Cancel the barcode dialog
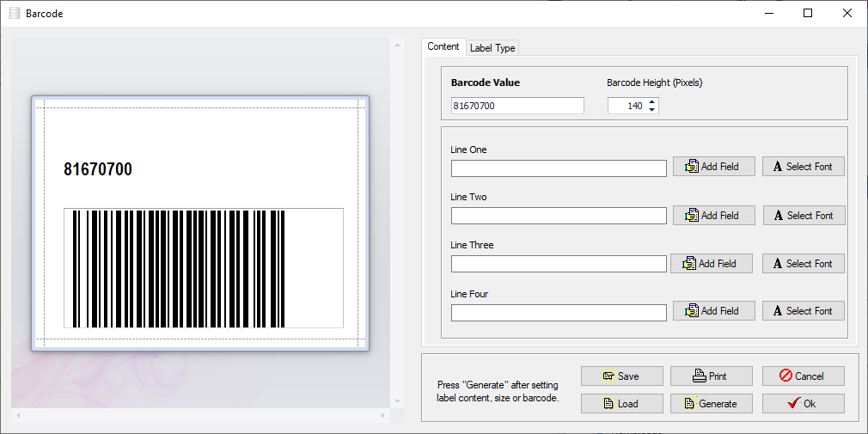 tap(804, 376)
